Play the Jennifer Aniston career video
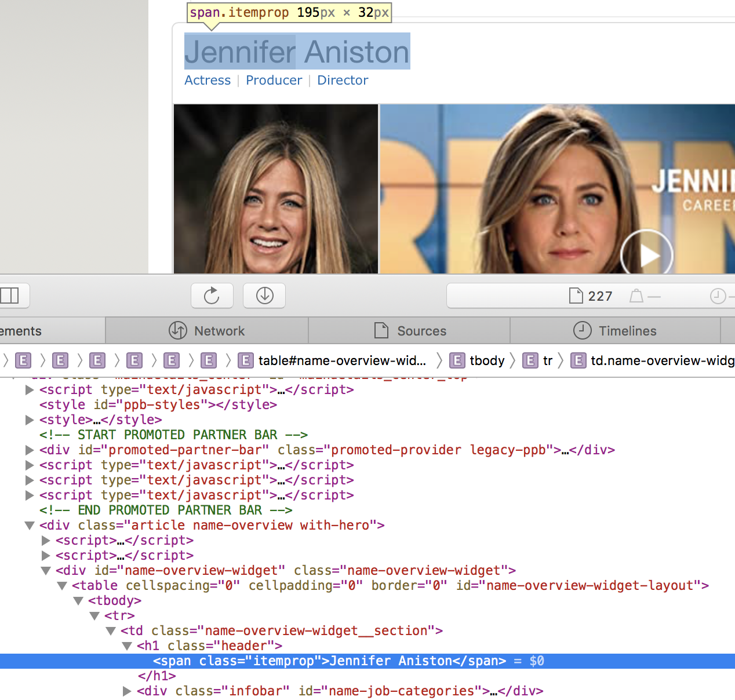Screen dimensions: 735x700 click(x=646, y=255)
